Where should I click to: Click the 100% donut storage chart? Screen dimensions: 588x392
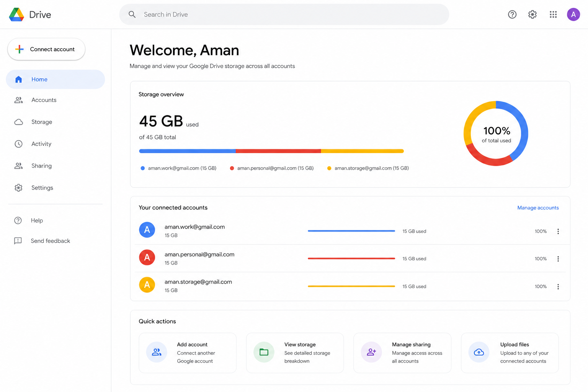point(496,133)
